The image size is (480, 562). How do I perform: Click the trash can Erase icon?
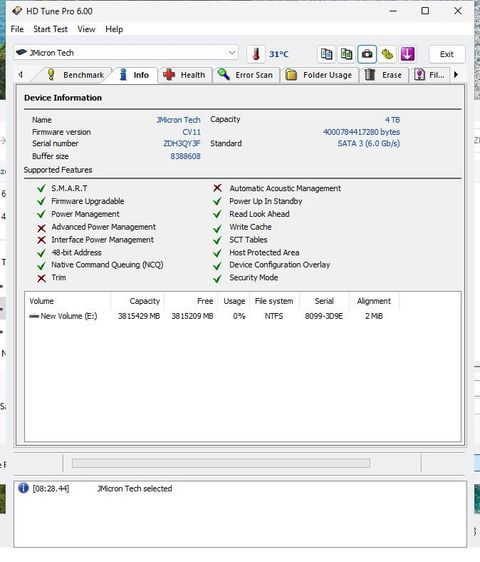(370, 75)
